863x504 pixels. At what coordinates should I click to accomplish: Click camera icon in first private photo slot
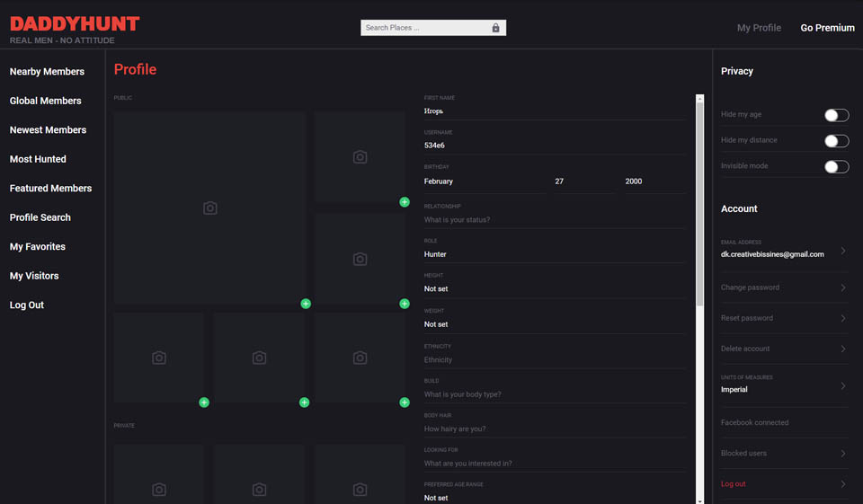[x=159, y=490]
